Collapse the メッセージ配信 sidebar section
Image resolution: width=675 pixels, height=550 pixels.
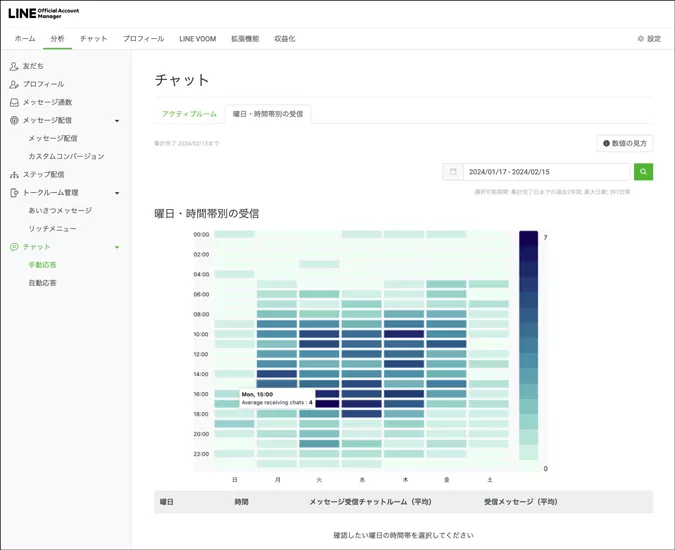tap(117, 121)
